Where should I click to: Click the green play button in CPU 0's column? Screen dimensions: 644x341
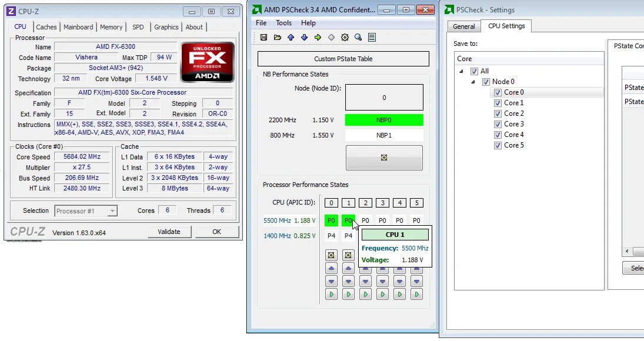coord(332,294)
